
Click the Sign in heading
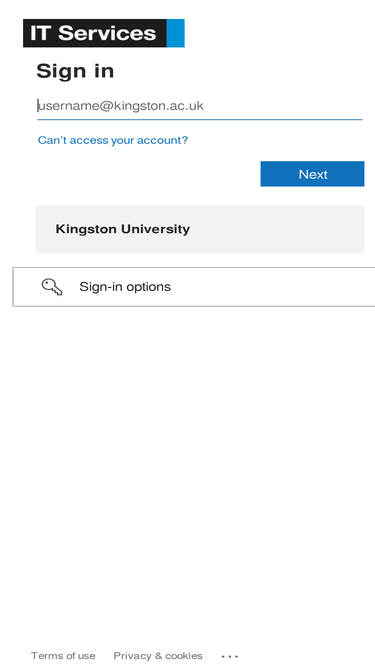coord(75,71)
